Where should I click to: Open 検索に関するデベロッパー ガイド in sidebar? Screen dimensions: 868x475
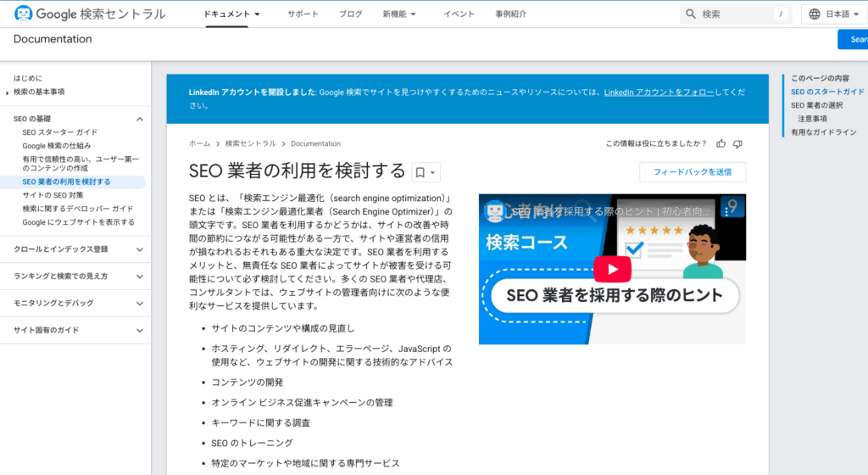pyautogui.click(x=78, y=209)
